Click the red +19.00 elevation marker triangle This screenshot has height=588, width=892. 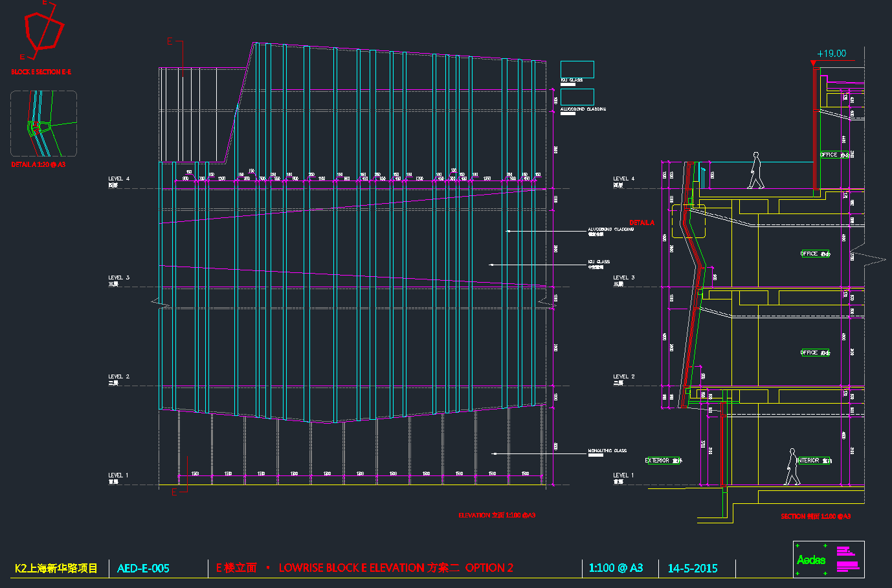tap(814, 63)
